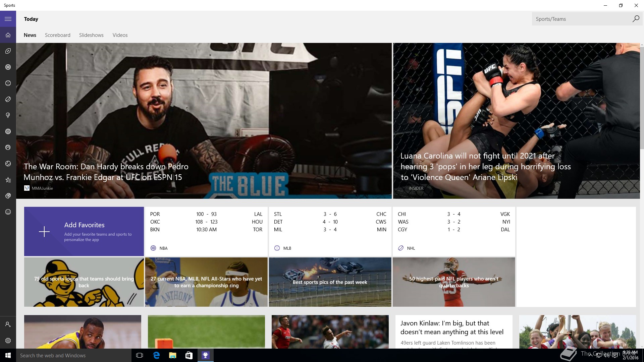644x362 pixels.
Task: Open the volume control in system tray
Action: (607, 356)
